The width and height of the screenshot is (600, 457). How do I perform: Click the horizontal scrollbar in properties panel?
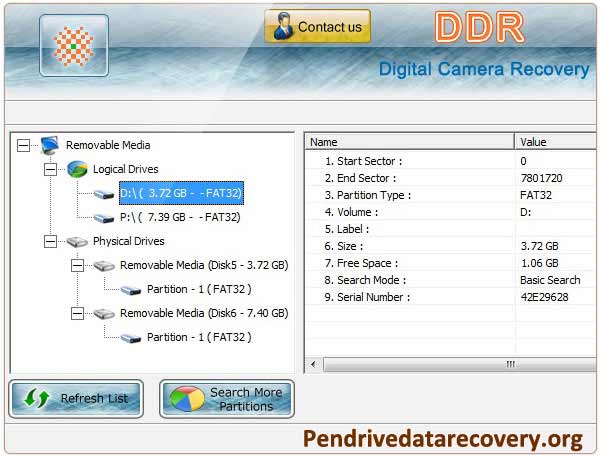coord(450,364)
